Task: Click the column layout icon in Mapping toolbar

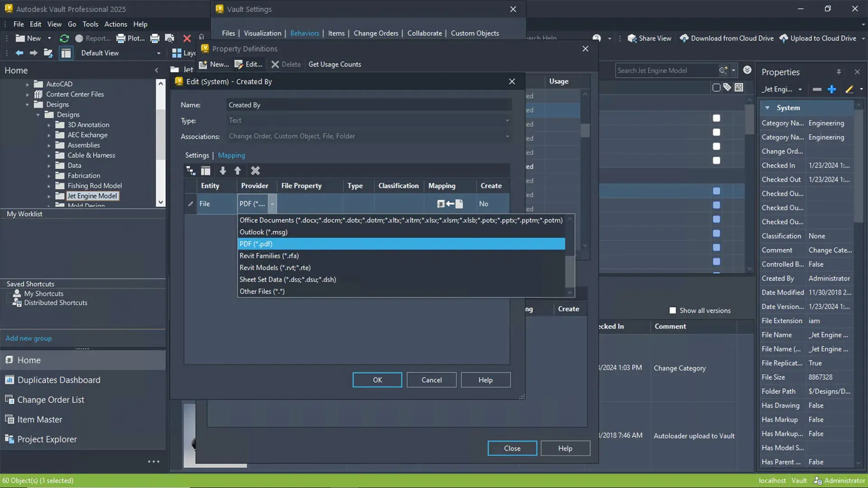Action: [x=206, y=170]
